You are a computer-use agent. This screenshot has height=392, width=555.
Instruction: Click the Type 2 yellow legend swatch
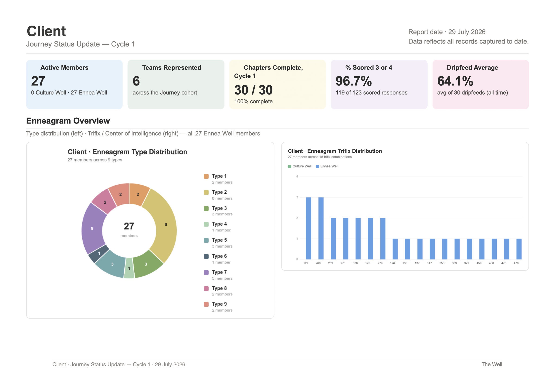(x=206, y=193)
